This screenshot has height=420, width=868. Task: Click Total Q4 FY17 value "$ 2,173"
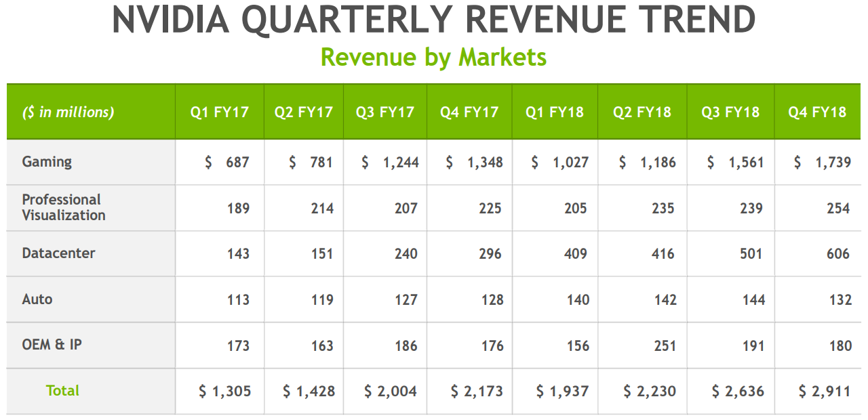point(477,392)
